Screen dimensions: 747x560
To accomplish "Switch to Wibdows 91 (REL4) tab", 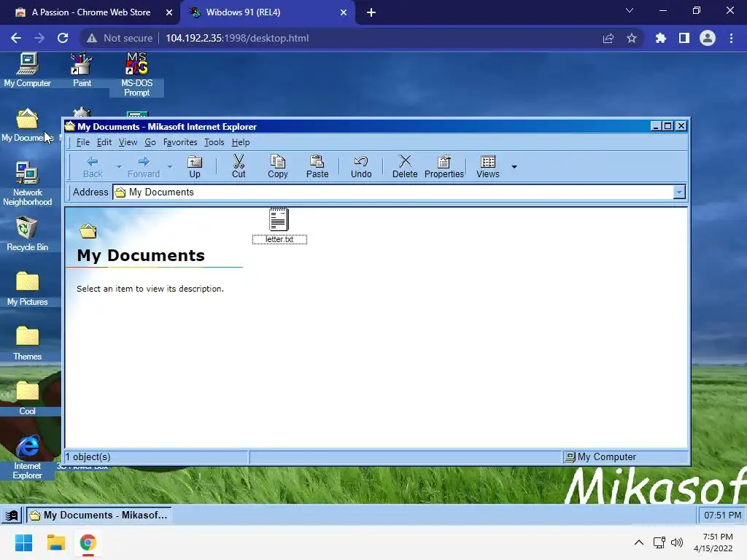I will tap(267, 12).
